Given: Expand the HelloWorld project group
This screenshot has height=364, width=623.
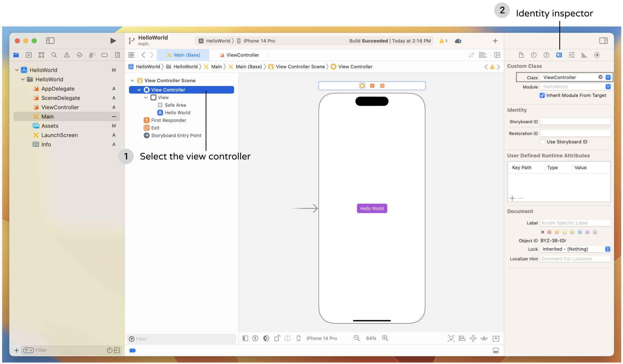Looking at the screenshot, I should [17, 70].
